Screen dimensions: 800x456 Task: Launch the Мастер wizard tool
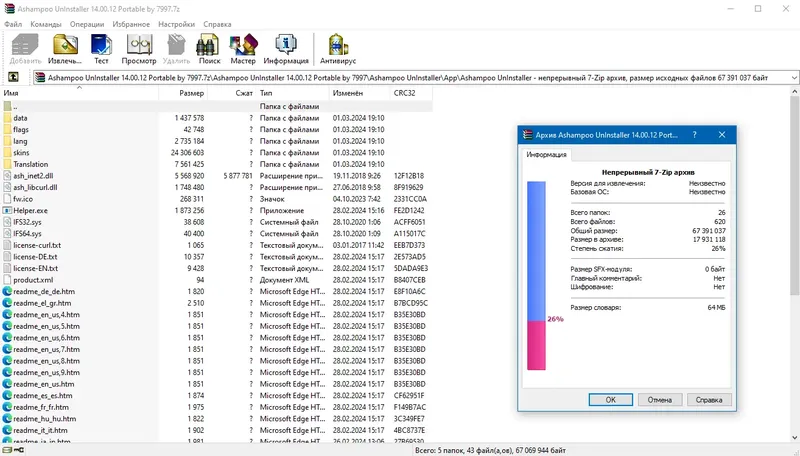[x=243, y=49]
